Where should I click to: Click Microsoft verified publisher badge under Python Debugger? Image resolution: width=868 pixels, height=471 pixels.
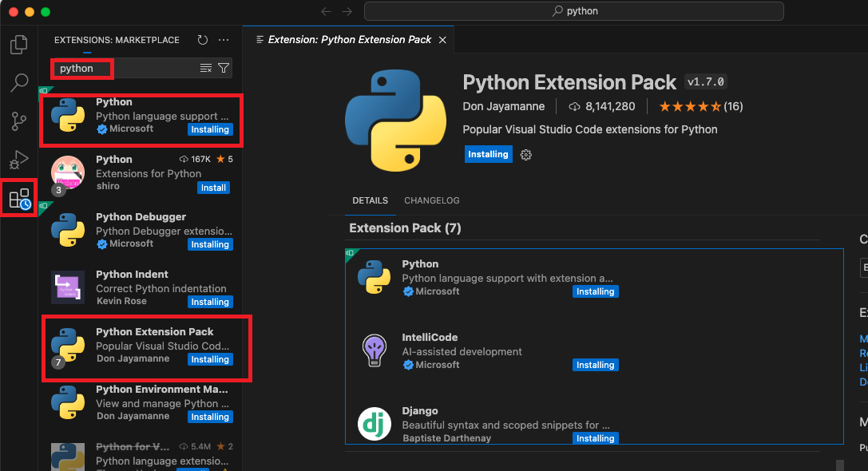[x=102, y=244]
